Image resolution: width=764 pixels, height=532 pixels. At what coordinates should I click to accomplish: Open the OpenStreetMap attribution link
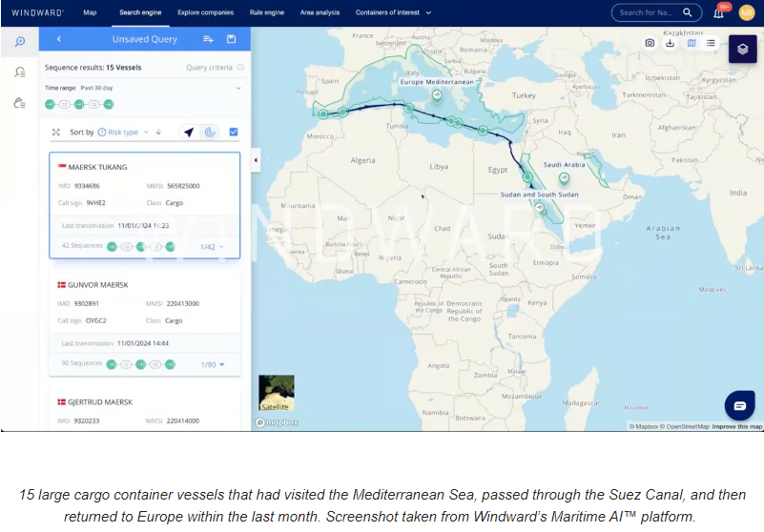click(685, 427)
